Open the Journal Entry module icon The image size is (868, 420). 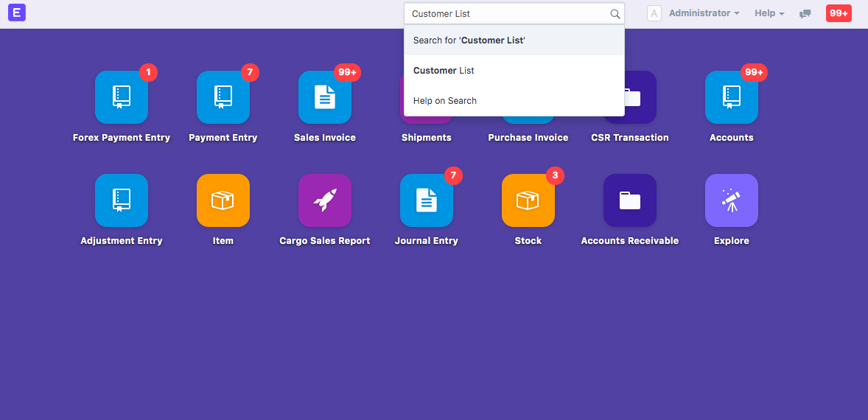(426, 200)
